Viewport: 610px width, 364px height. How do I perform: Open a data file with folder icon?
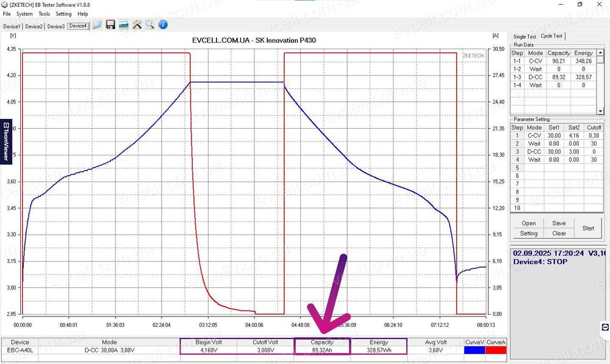pos(97,25)
